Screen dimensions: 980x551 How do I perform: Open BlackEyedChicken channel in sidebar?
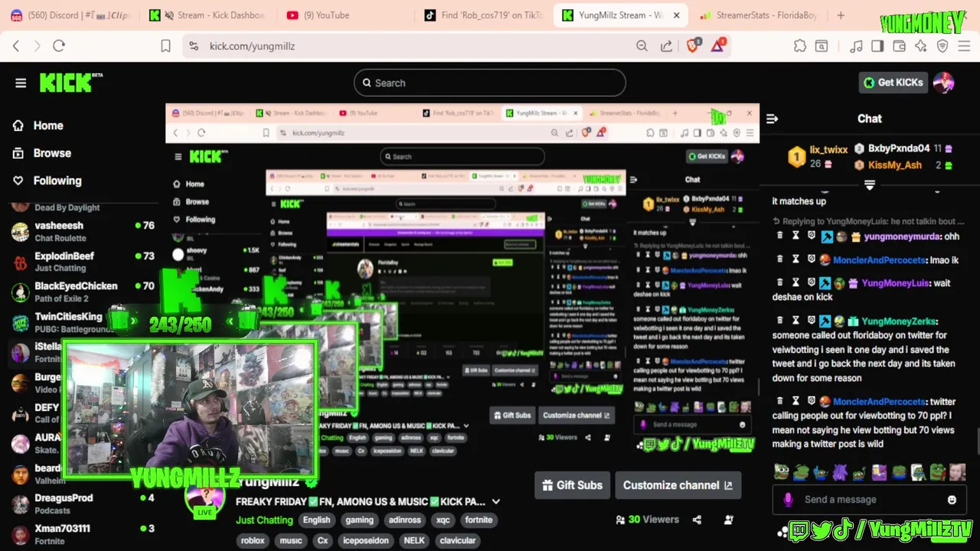(x=83, y=292)
